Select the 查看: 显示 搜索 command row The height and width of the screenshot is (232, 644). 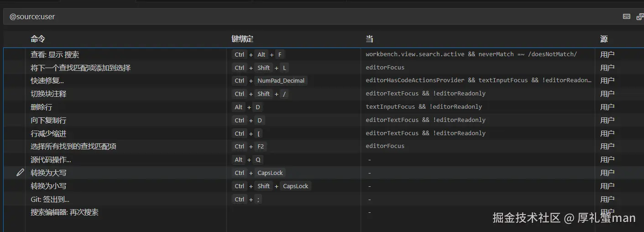pos(55,55)
